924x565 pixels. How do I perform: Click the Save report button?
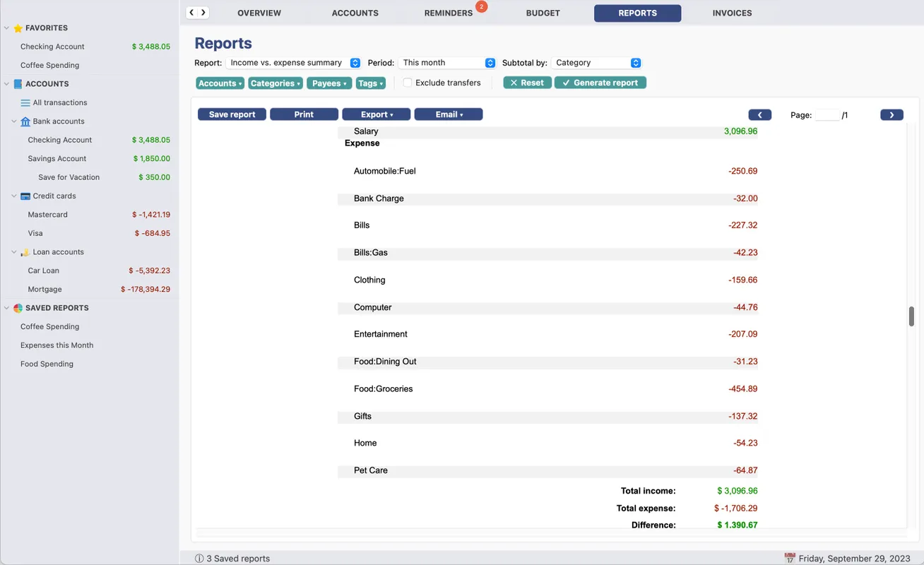point(232,114)
